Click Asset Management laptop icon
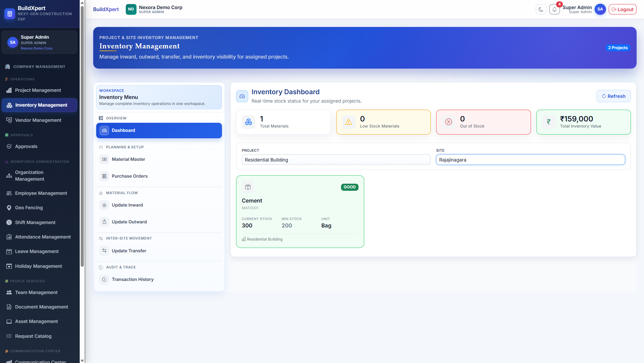644x363 pixels. 9,321
